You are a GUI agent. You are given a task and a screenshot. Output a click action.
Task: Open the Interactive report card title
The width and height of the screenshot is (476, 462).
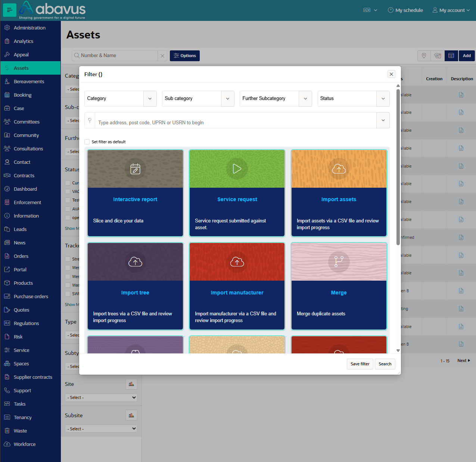135,200
